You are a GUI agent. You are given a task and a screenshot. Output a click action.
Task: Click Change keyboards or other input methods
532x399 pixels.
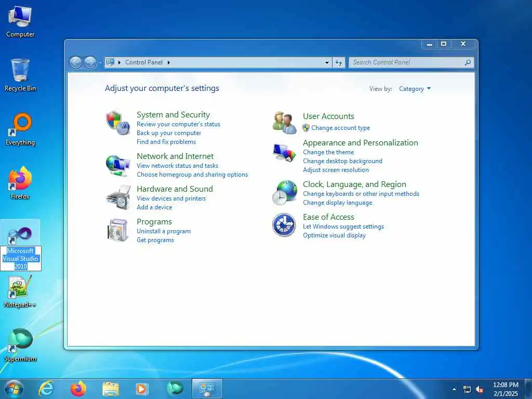click(361, 194)
